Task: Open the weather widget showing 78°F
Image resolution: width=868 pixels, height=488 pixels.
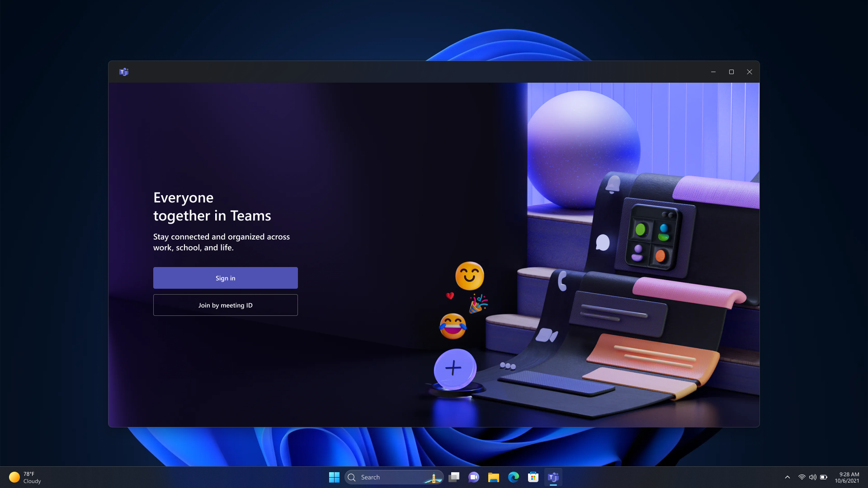Action: pyautogui.click(x=25, y=477)
